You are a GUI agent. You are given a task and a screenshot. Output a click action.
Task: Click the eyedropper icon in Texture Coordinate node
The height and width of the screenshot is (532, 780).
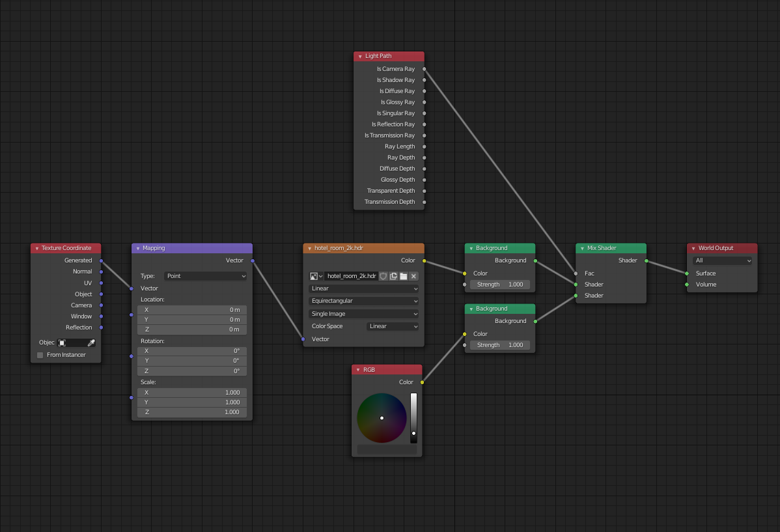point(92,343)
